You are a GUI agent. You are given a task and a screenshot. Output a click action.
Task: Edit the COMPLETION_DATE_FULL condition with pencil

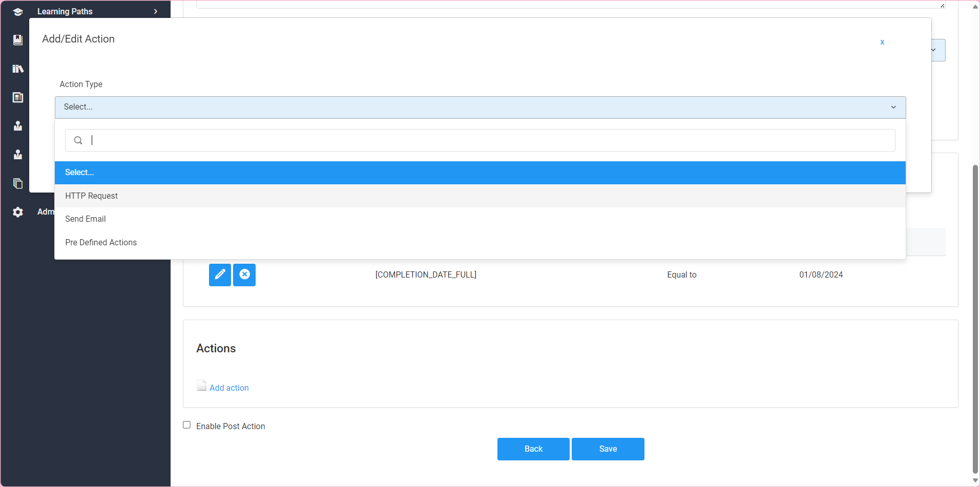coord(220,274)
